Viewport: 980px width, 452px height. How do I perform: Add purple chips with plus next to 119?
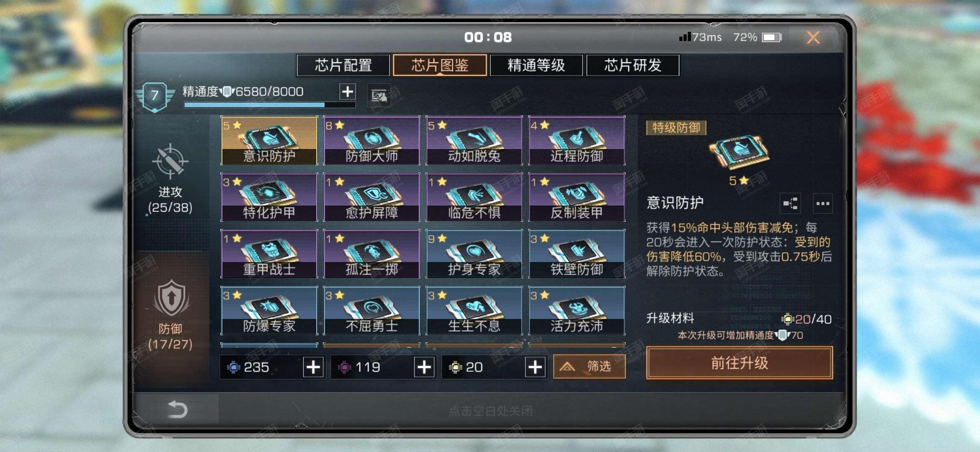(x=424, y=367)
